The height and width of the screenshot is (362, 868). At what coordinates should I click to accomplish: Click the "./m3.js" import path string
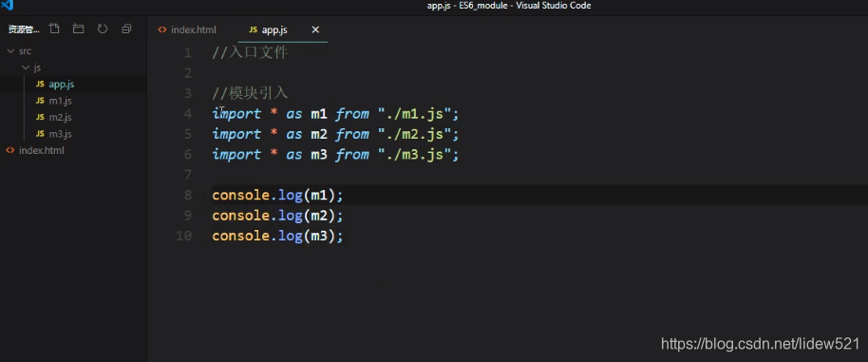tap(415, 155)
